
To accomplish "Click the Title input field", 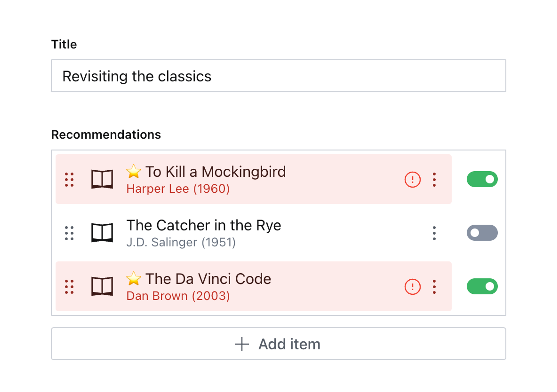I will coord(278,76).
